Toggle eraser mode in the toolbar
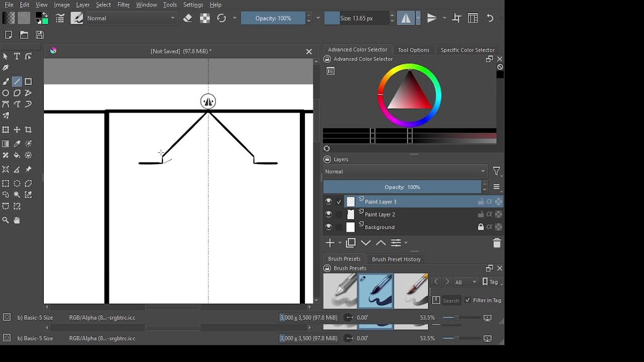The width and height of the screenshot is (644, 362). pyautogui.click(x=188, y=19)
